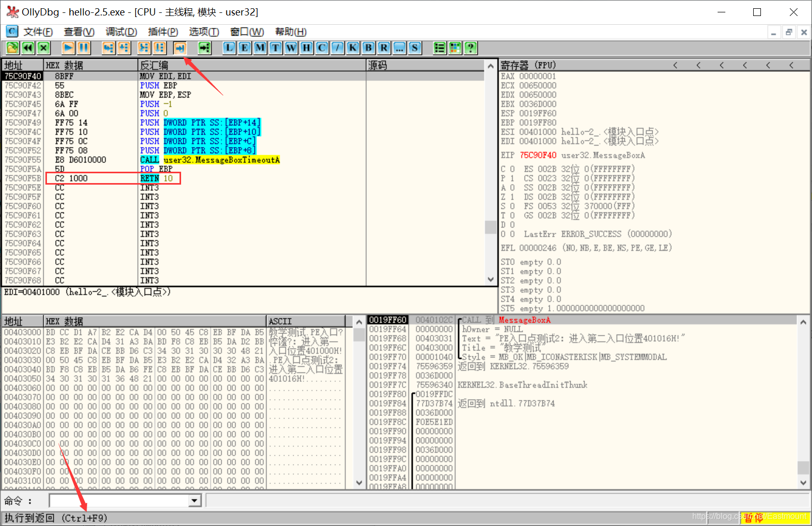
Task: Open the 查看(V) menu
Action: coord(79,32)
